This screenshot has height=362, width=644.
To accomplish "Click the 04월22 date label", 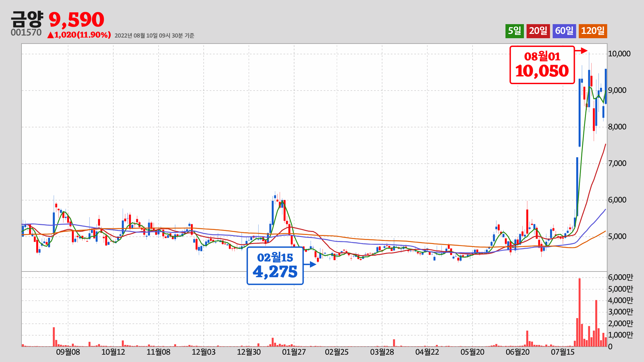I will pos(427,352).
